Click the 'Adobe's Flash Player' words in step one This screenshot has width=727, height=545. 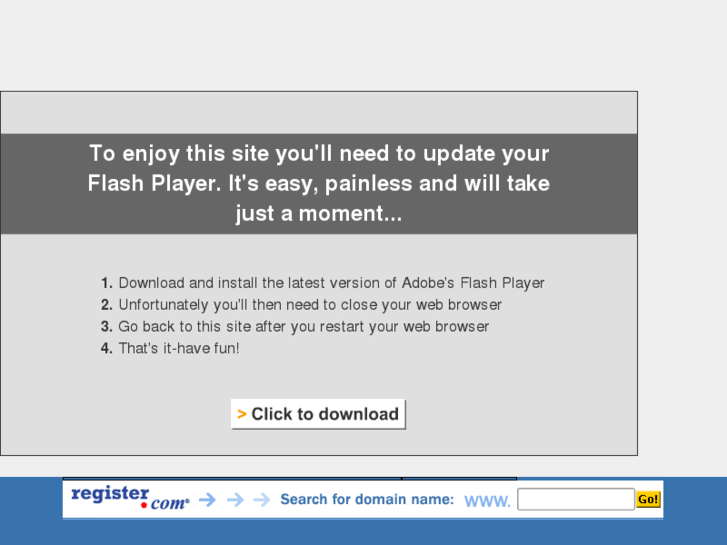pos(473,283)
